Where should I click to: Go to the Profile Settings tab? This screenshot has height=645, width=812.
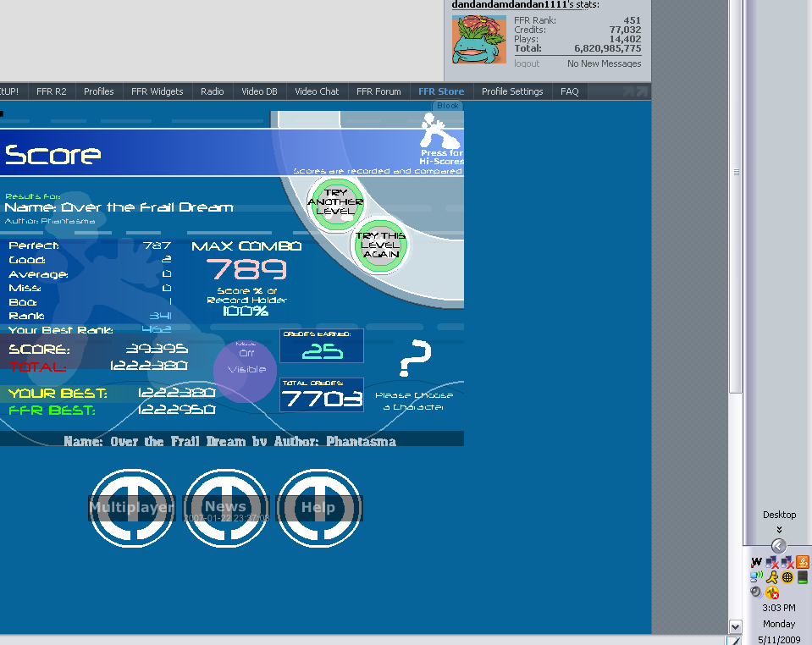coord(512,91)
